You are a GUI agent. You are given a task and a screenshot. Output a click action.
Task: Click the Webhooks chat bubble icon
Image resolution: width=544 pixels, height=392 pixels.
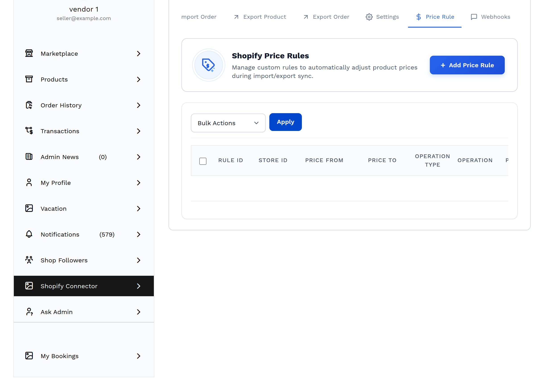click(474, 17)
